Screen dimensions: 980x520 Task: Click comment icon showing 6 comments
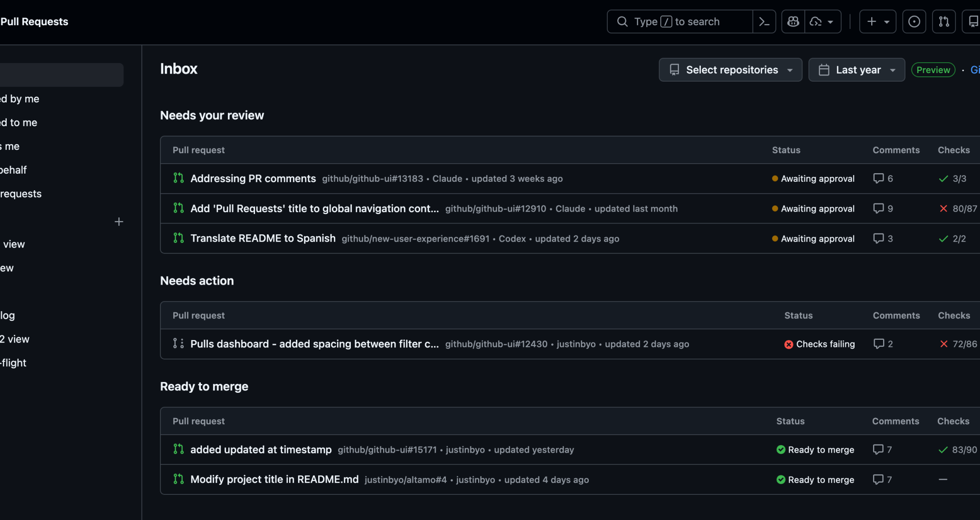tap(878, 178)
